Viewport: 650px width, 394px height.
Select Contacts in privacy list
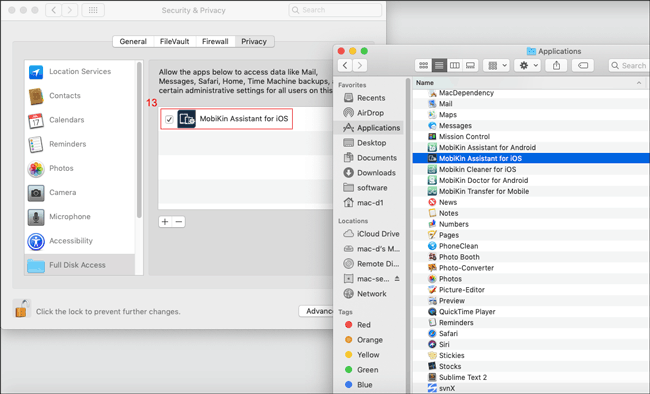pyautogui.click(x=80, y=95)
